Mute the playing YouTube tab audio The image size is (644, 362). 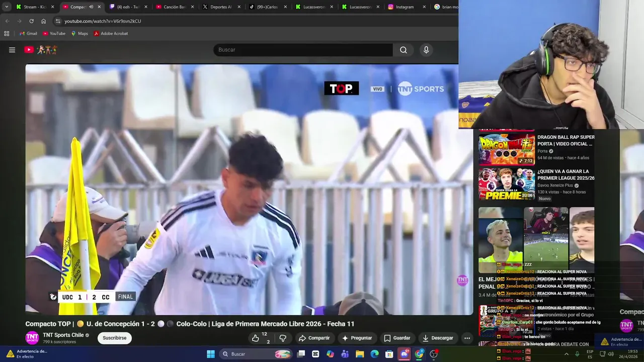[x=91, y=7]
